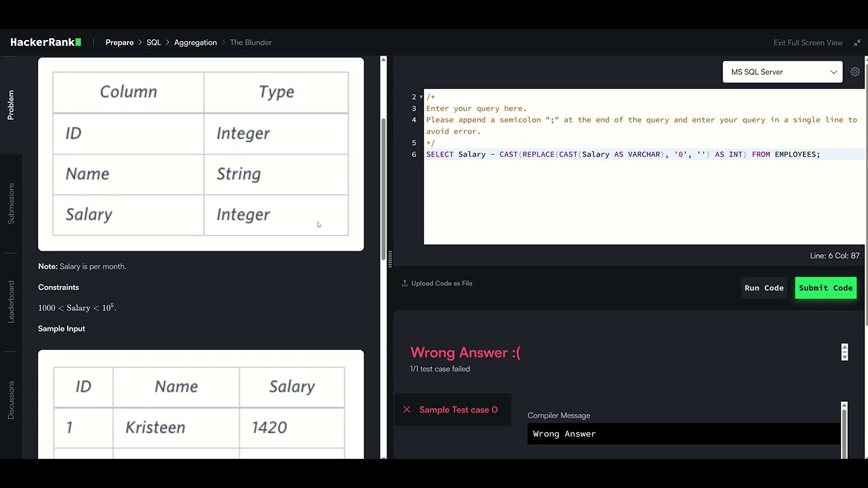Click the Line: 6 Col: 87 indicator

pyautogui.click(x=835, y=256)
